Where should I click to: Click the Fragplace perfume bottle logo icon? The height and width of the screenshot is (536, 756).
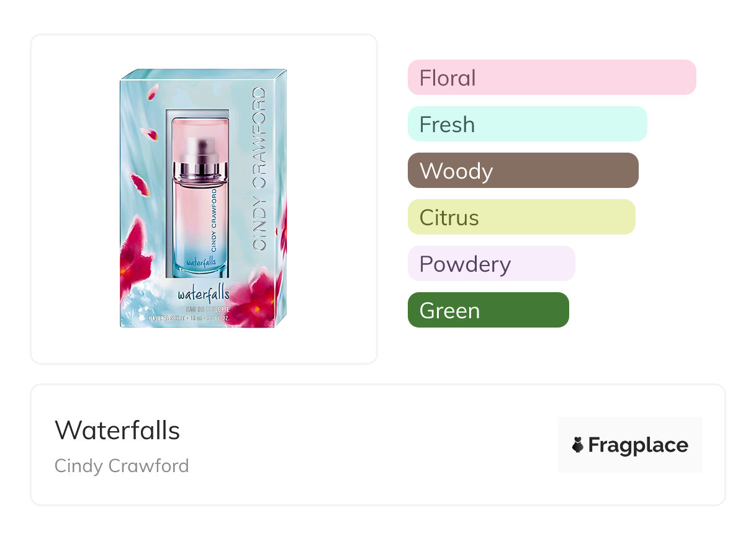point(578,445)
